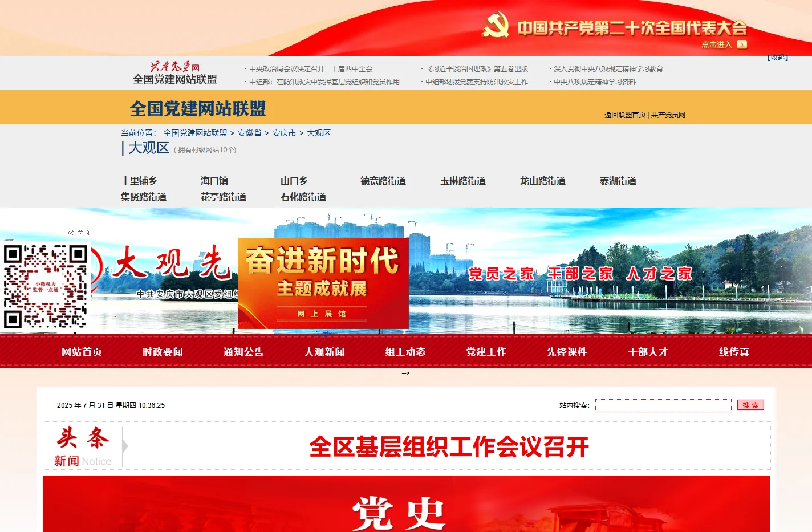812x532 pixels.
Task: Click the party emblem icon in top banner
Action: (x=495, y=25)
